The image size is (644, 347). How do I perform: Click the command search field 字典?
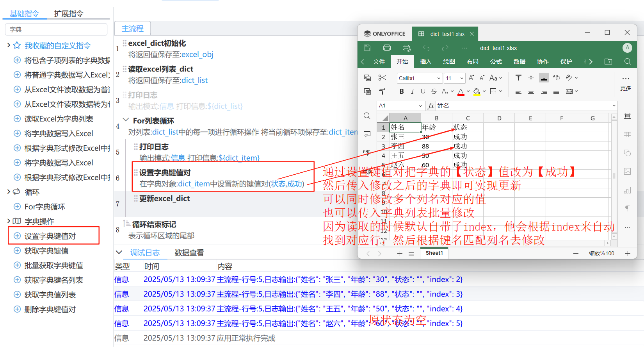tap(56, 29)
